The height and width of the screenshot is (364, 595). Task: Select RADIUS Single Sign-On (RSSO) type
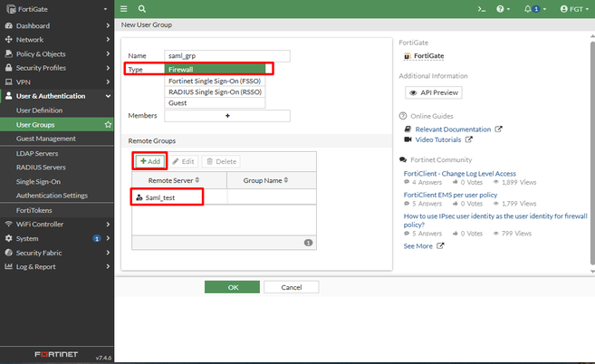pos(215,91)
